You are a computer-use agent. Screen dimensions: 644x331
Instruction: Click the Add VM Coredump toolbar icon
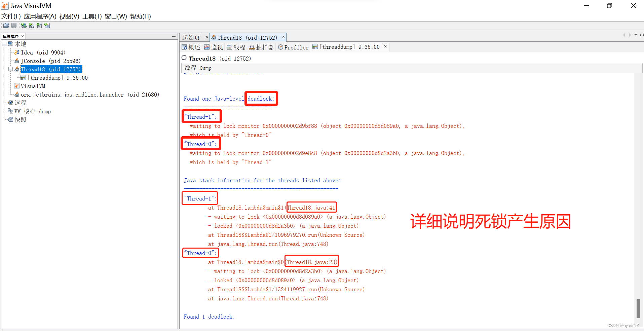[x=39, y=26]
